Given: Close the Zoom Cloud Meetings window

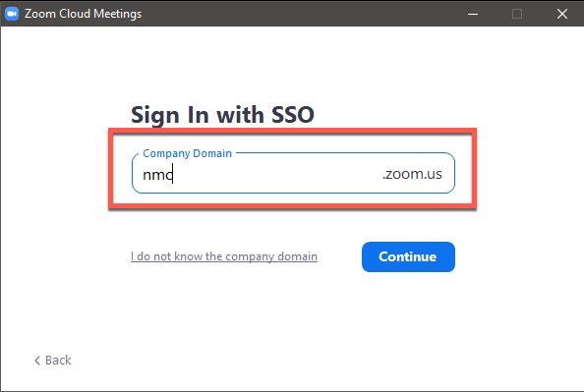Looking at the screenshot, I should tap(562, 14).
